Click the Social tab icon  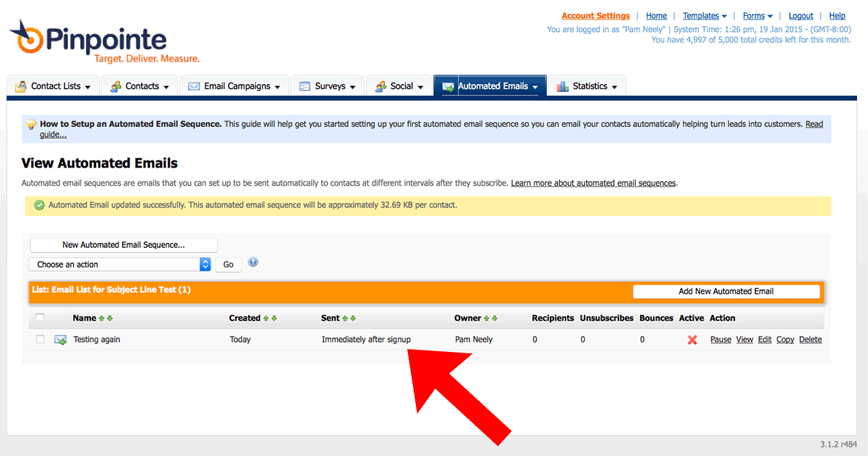[x=380, y=86]
